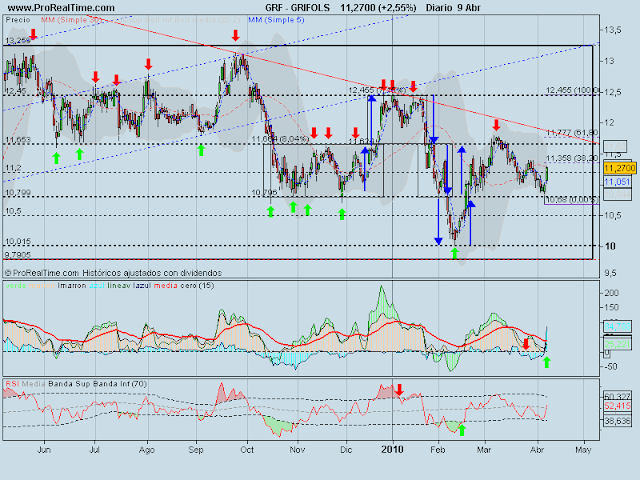
Task: Click the 10,015 support level label
Action: tap(18, 241)
